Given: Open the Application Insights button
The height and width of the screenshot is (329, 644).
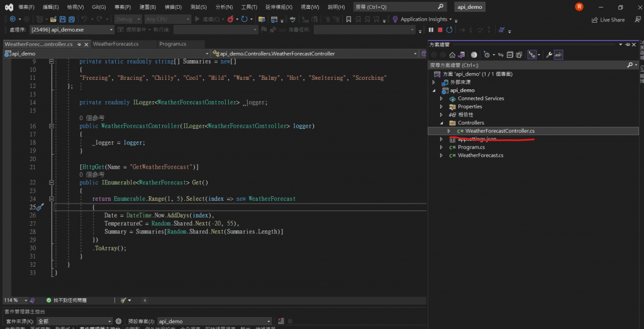Looking at the screenshot, I should (423, 20).
